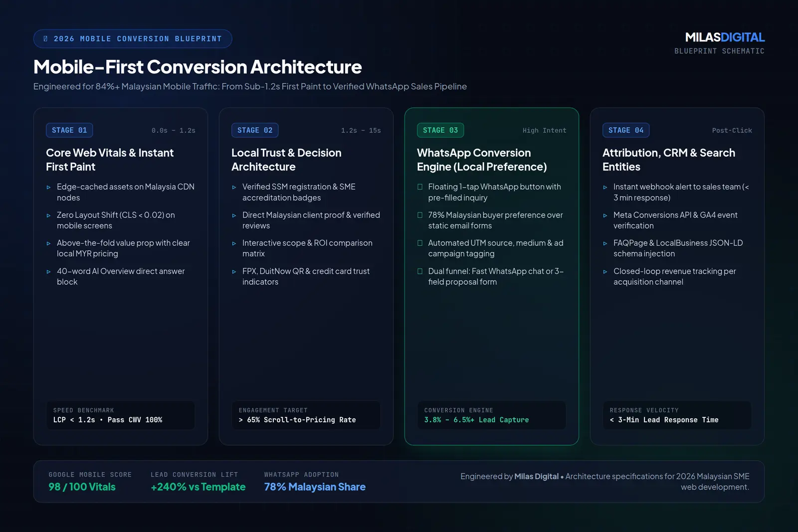Select the STAGE 02 badge

point(255,130)
